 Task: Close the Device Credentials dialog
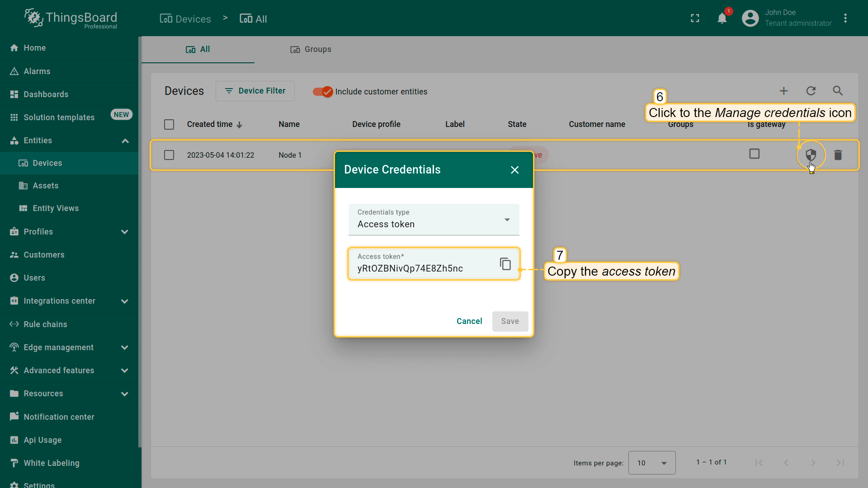pos(514,170)
